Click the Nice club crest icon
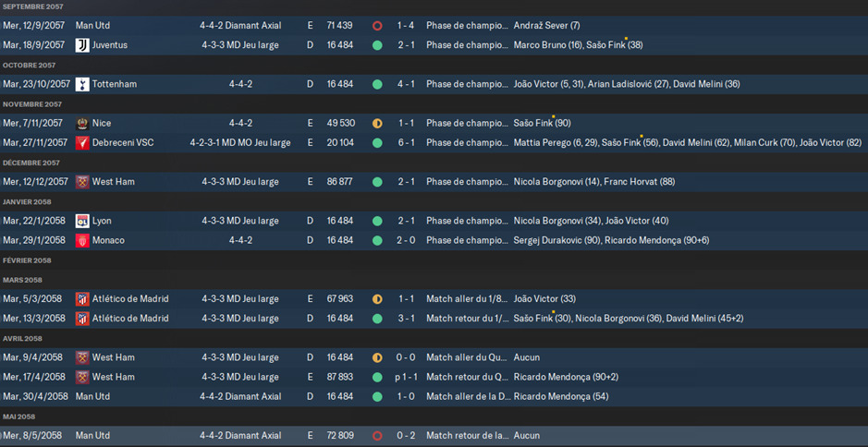 point(82,124)
